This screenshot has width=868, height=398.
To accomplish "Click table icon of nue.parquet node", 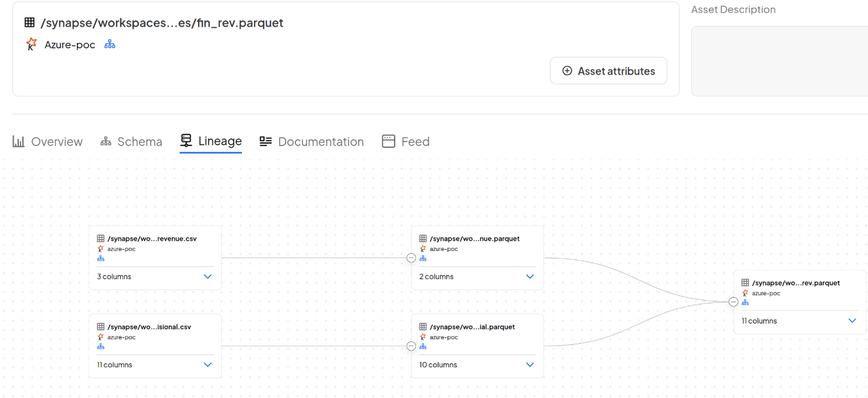I will [423, 238].
